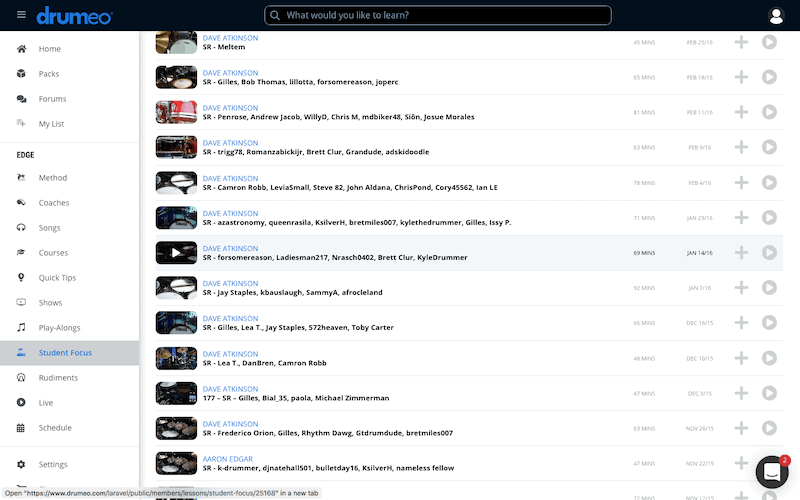Click the Quick Tips lightbulb icon

(21, 277)
